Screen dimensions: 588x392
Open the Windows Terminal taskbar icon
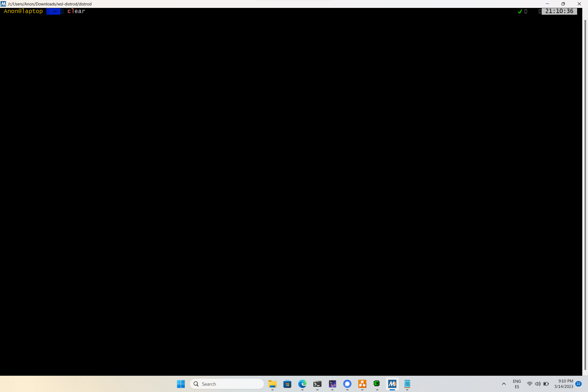[x=317, y=384]
